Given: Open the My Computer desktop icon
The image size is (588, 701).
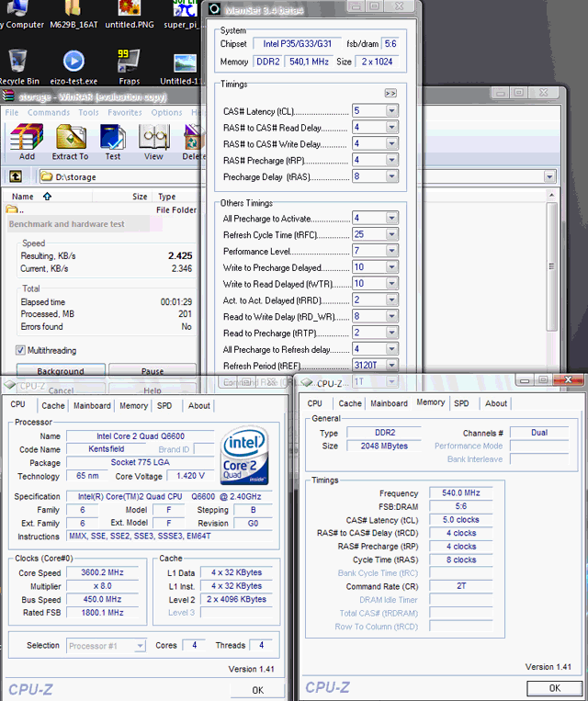Looking at the screenshot, I should click(x=17, y=14).
